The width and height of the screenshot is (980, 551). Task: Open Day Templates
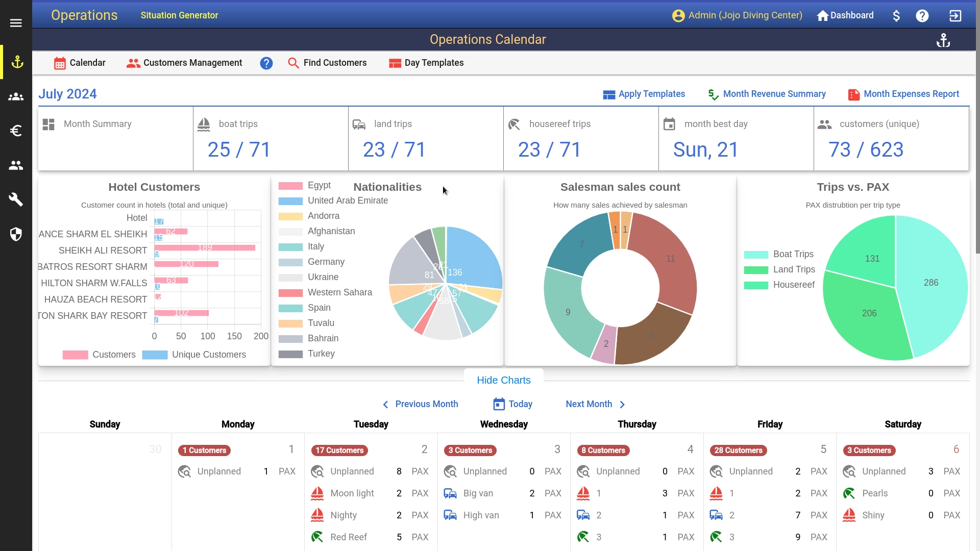point(426,63)
